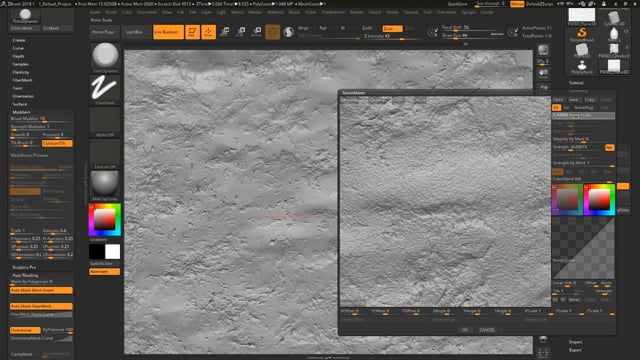640x360 pixels.
Task: Adjust the Noise Scale slider in NoiseMaker
Action: 583,116
